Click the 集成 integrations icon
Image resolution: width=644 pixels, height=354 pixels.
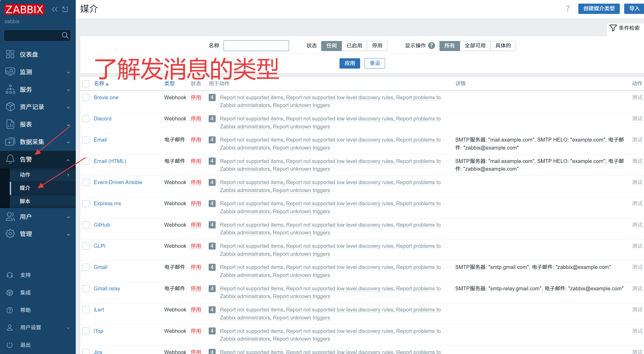click(10, 293)
